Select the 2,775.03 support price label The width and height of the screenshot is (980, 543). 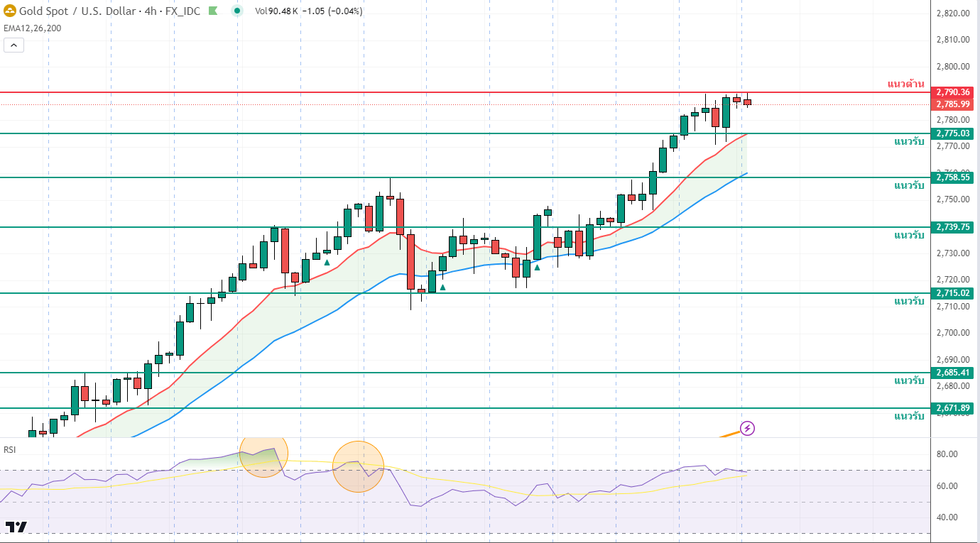point(952,133)
